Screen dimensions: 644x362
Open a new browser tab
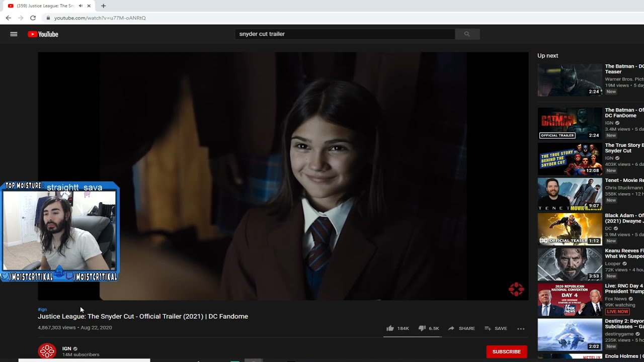point(103,6)
